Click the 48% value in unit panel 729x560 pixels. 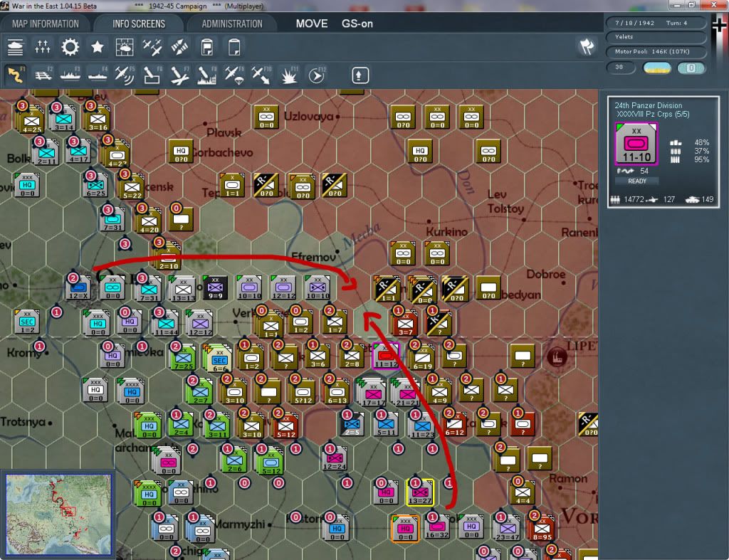(701, 142)
